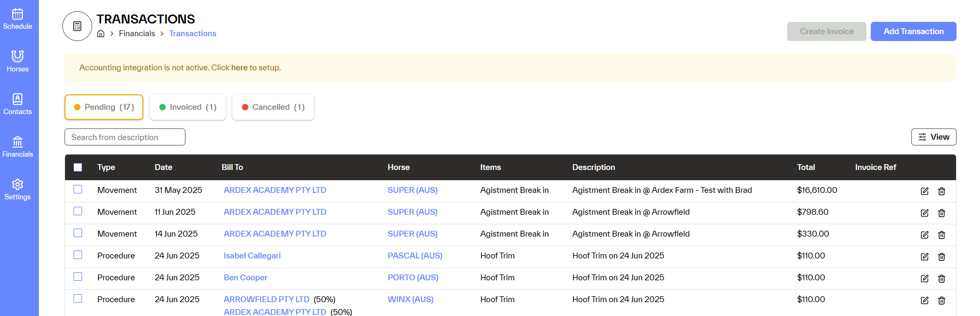Open the Financials breadcrumb link
The image size is (980, 316).
[137, 34]
